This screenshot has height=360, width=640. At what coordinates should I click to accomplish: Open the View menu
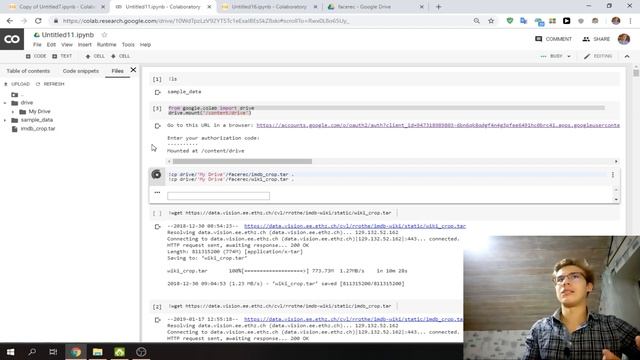point(67,44)
